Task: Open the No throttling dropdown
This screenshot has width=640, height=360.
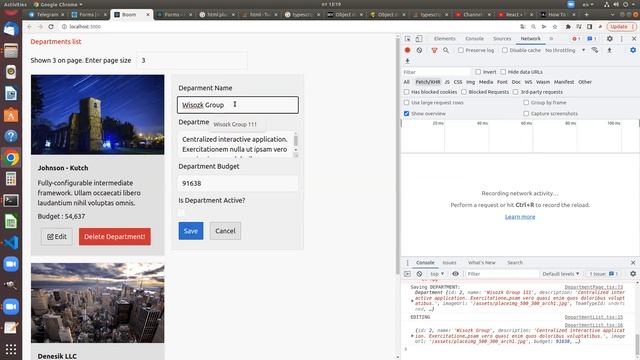Action: point(565,50)
